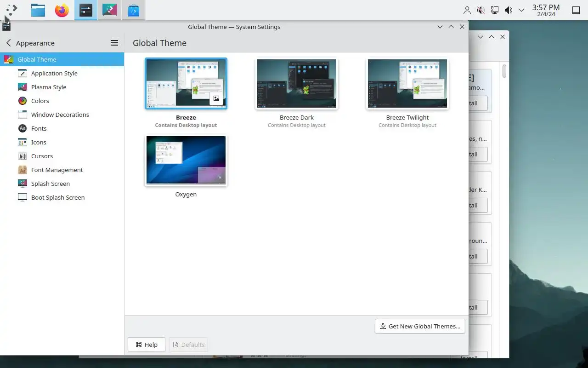Open Plasma Style settings
Viewport: 588px width, 368px height.
click(x=62, y=87)
